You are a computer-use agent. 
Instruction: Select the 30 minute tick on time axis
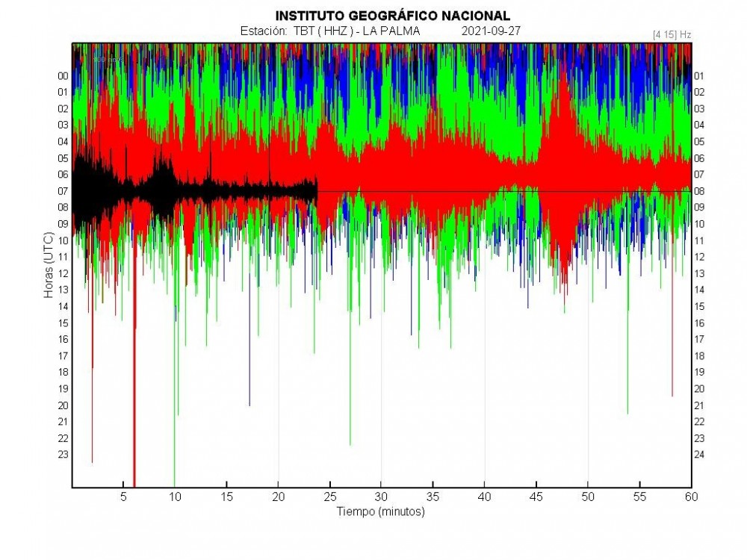[x=381, y=497]
